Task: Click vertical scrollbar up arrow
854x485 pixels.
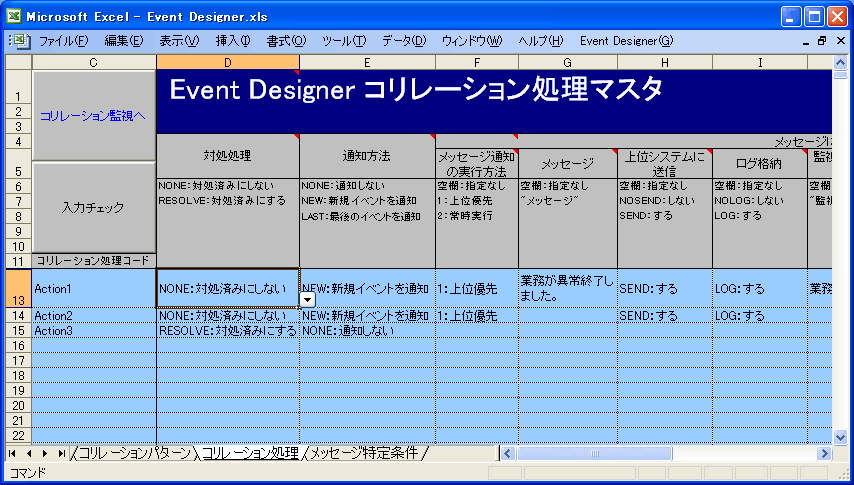Action: click(x=840, y=62)
